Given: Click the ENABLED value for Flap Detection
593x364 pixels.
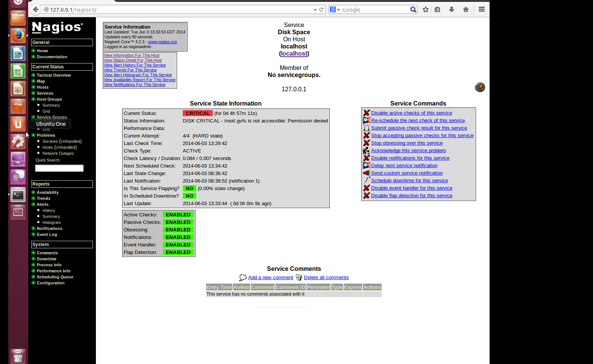Looking at the screenshot, I should [x=178, y=252].
